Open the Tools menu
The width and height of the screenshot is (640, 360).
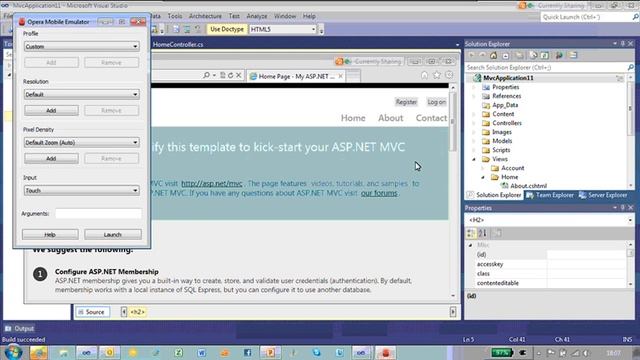(x=175, y=16)
